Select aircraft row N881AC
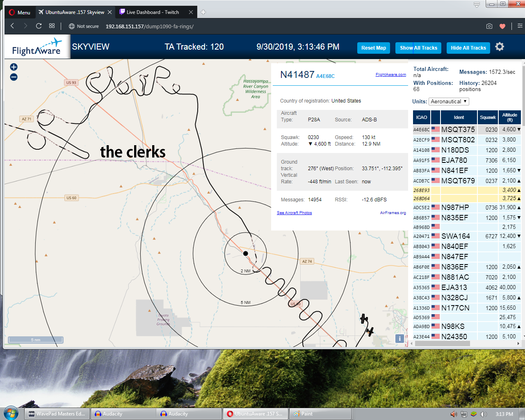 coord(467,277)
